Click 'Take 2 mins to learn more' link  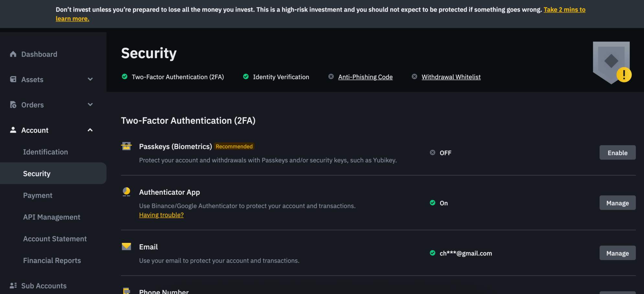[x=564, y=10]
